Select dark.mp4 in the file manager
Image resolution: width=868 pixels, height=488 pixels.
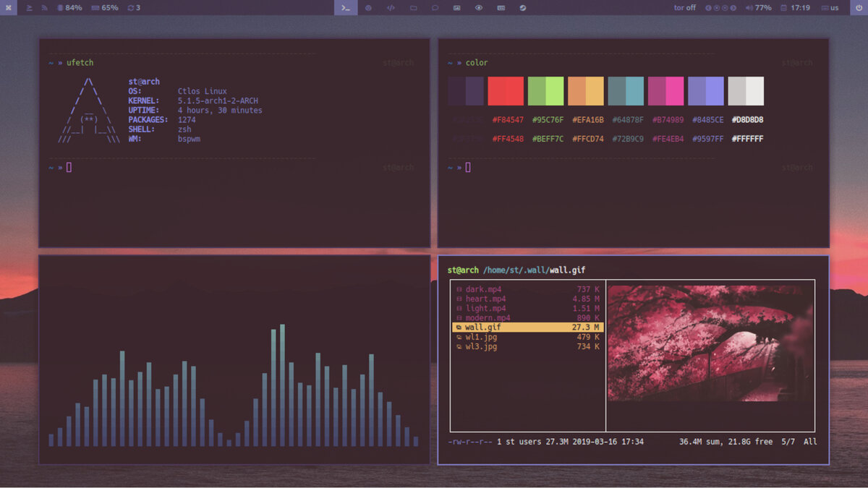(528, 289)
